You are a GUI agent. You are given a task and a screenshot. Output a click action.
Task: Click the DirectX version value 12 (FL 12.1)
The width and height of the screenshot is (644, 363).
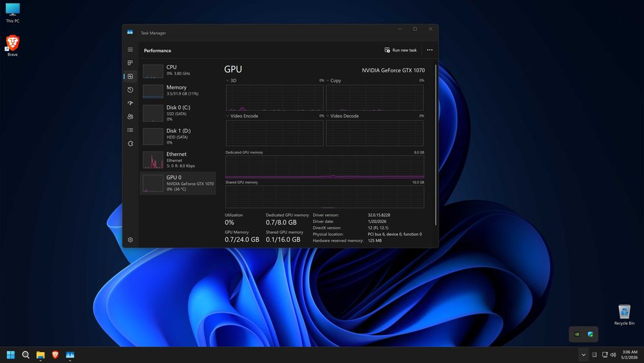point(378,228)
